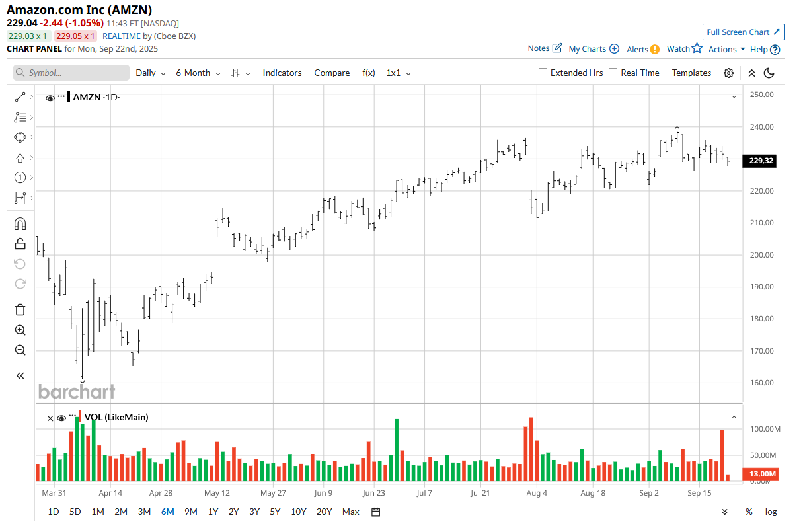This screenshot has width=805, height=532.
Task: Click the 13.00M volume label
Action: [x=760, y=474]
